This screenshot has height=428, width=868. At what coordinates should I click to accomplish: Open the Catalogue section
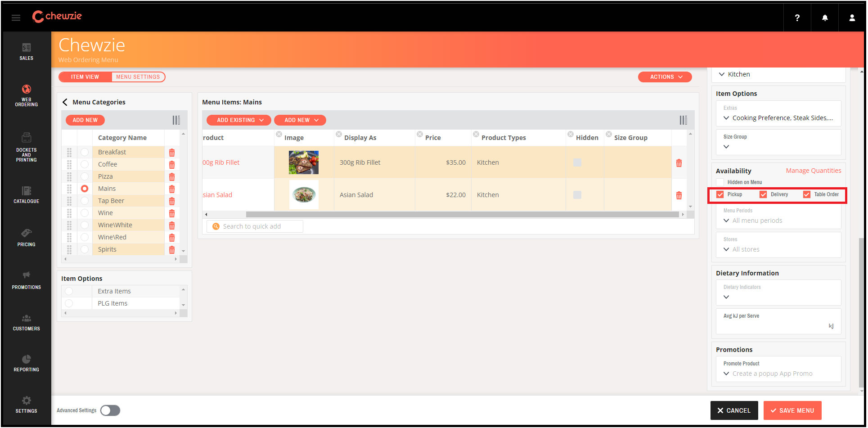coord(27,195)
